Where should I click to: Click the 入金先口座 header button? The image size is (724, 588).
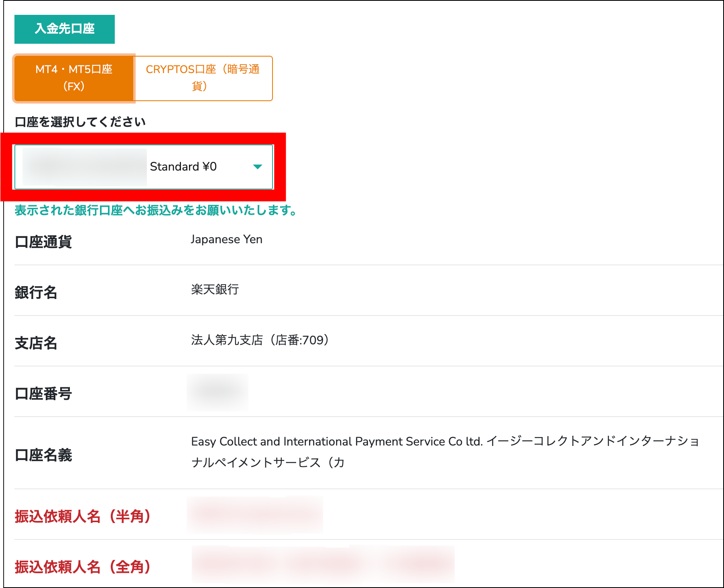[64, 28]
